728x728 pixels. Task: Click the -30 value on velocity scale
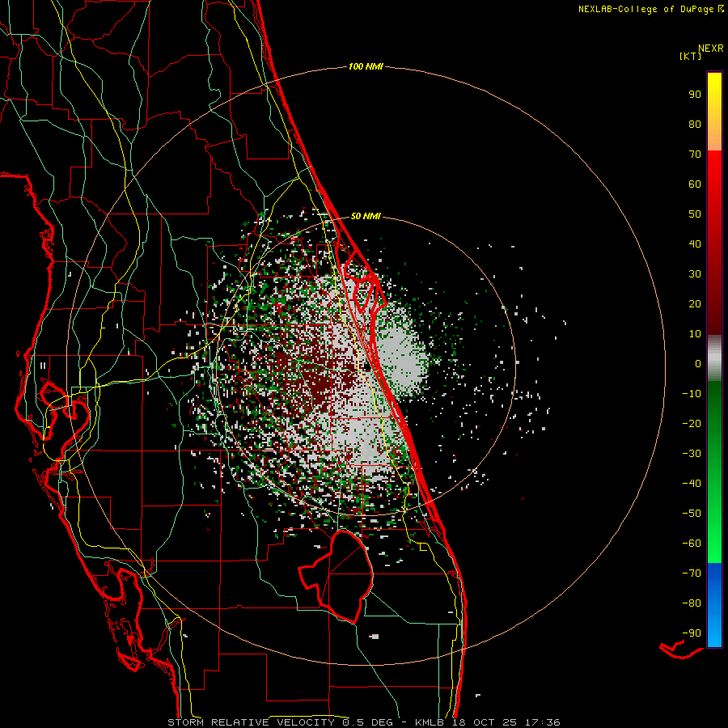pyautogui.click(x=692, y=454)
